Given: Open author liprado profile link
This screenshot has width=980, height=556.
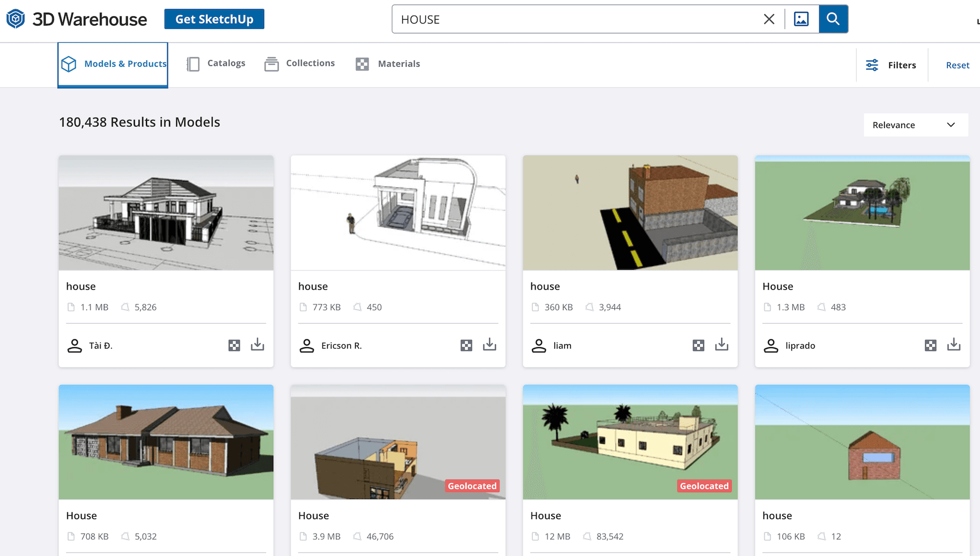Looking at the screenshot, I should pyautogui.click(x=800, y=346).
